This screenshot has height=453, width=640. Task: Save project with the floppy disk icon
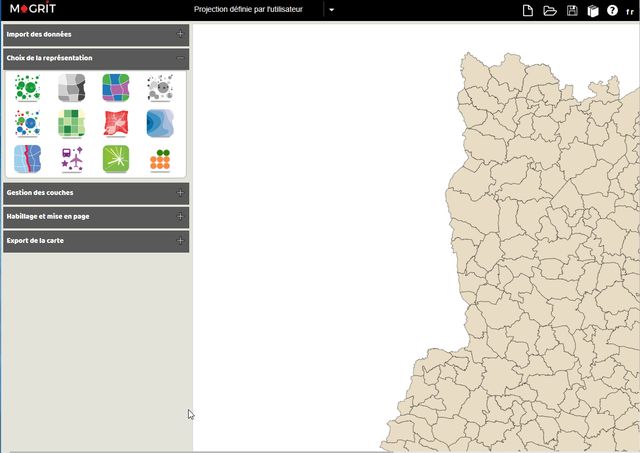tap(572, 10)
